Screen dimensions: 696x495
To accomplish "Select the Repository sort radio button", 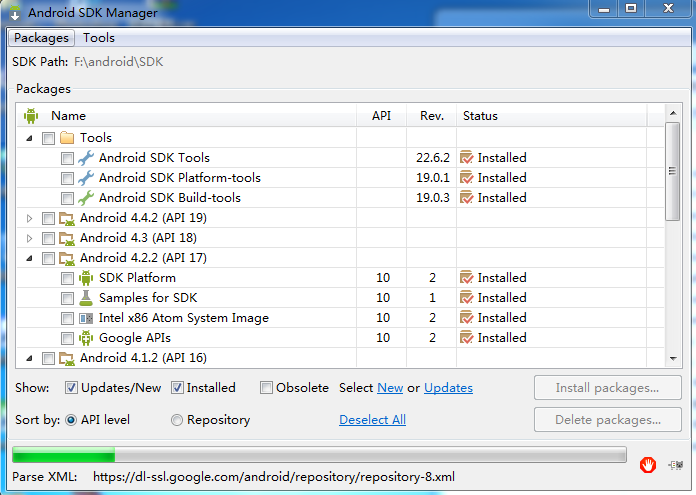I will click(x=177, y=420).
